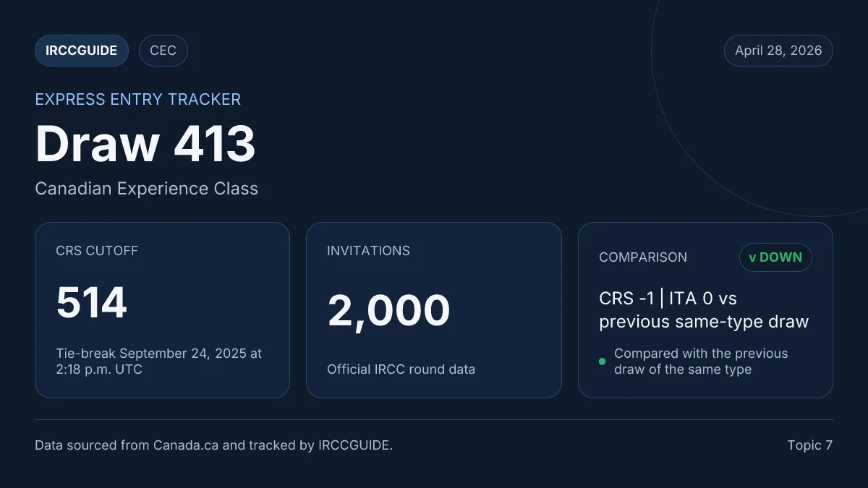
Task: Click the CRS -1 | ITA 0 comparison text
Action: point(704,309)
